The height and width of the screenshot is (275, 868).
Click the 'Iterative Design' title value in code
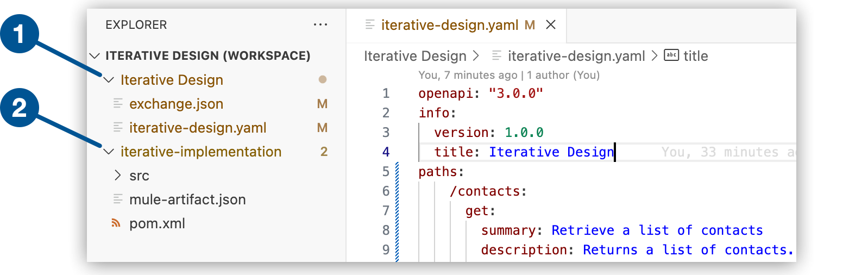(551, 152)
